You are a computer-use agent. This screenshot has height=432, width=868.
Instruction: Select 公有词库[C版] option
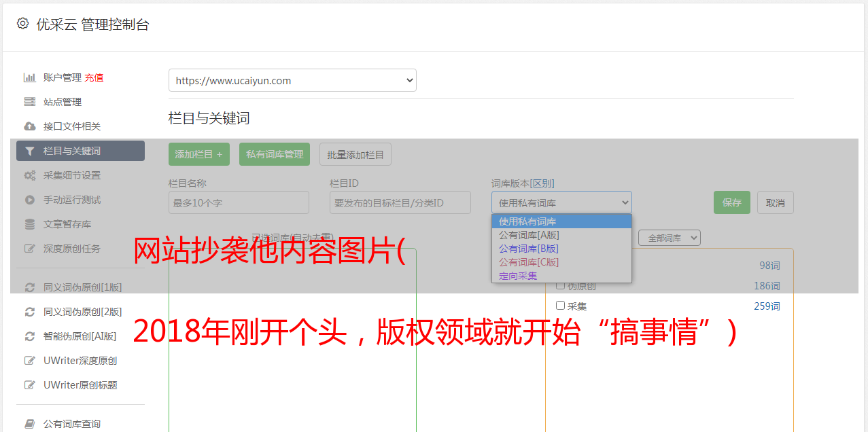click(561, 262)
